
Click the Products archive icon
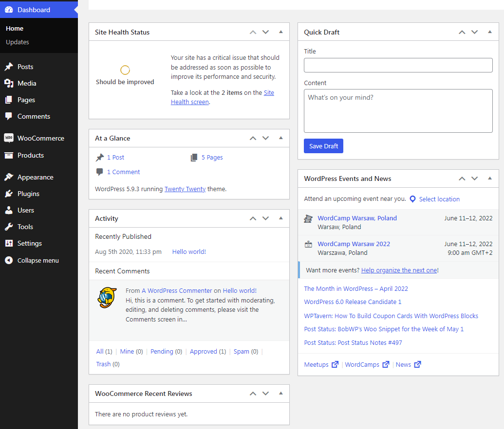click(9, 155)
